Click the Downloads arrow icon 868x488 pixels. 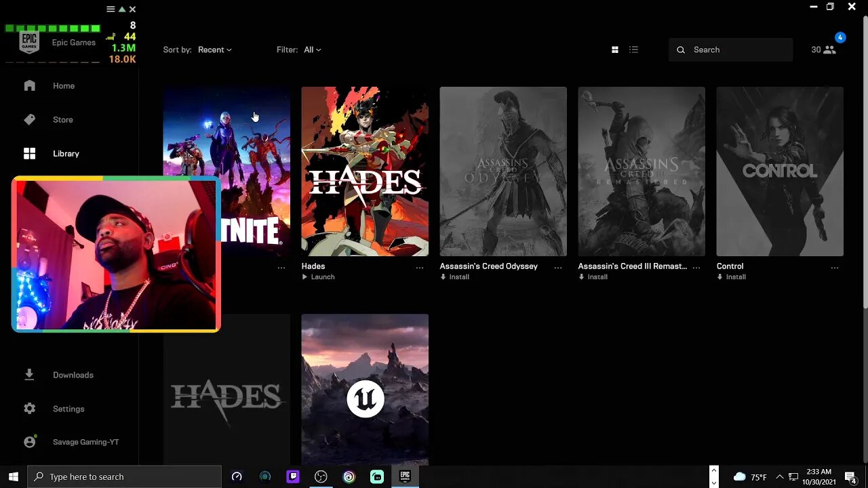coord(29,375)
